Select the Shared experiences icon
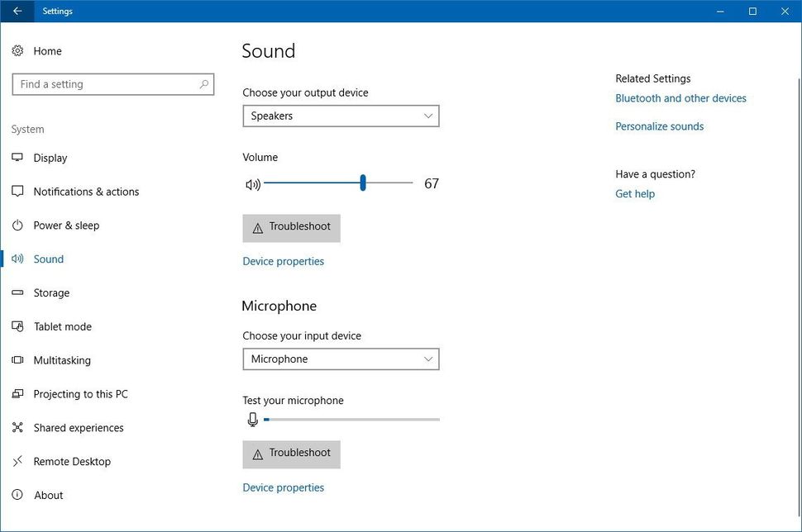The width and height of the screenshot is (802, 532). coord(17,427)
